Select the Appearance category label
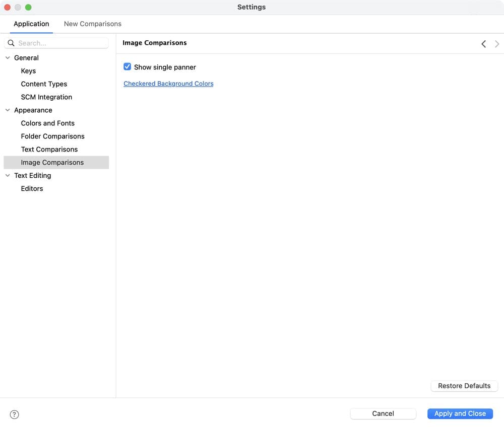 click(33, 110)
